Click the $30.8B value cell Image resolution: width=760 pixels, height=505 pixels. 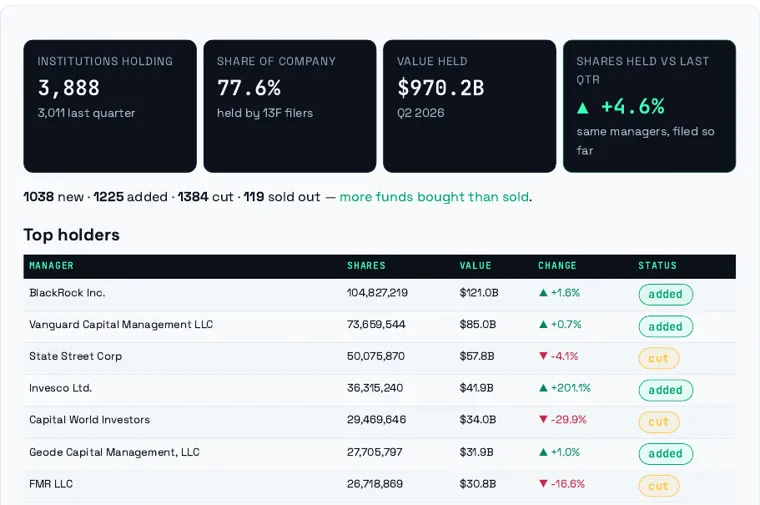point(478,484)
